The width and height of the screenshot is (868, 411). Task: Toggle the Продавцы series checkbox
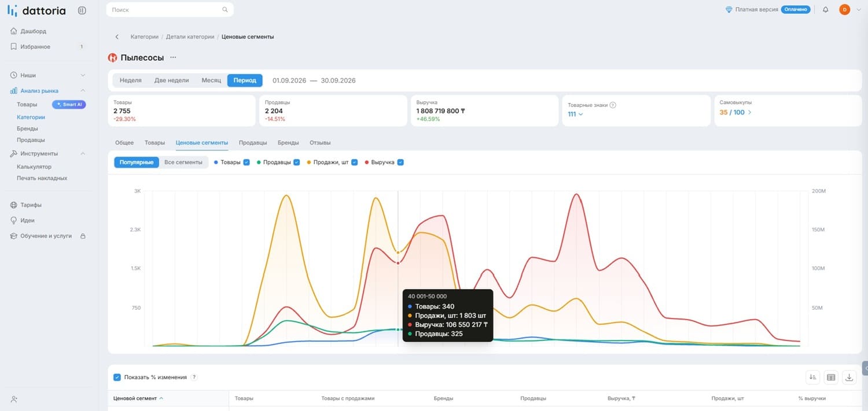(x=297, y=162)
